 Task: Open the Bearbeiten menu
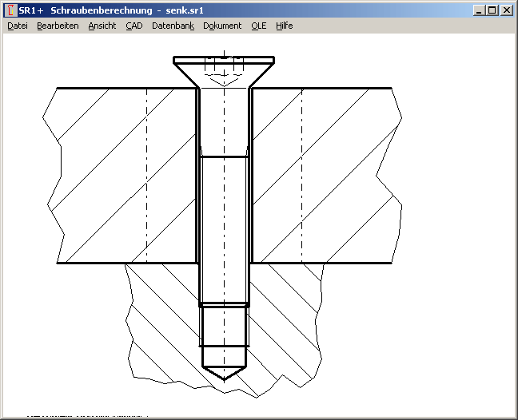pos(58,26)
